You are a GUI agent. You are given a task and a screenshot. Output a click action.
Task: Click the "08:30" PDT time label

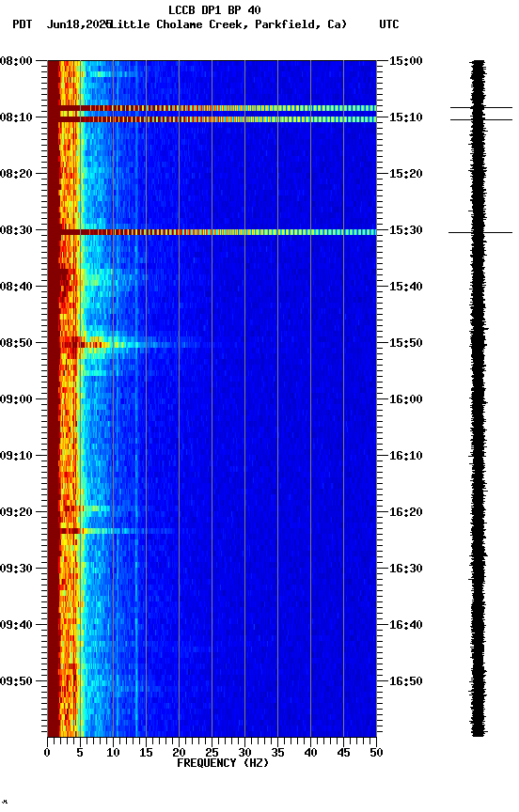tap(16, 230)
